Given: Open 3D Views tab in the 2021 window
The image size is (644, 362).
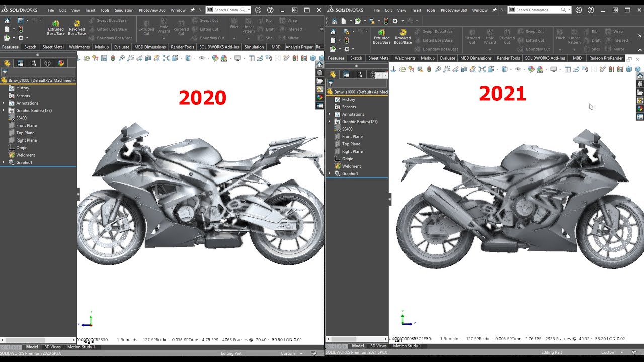Looking at the screenshot, I should point(378,346).
